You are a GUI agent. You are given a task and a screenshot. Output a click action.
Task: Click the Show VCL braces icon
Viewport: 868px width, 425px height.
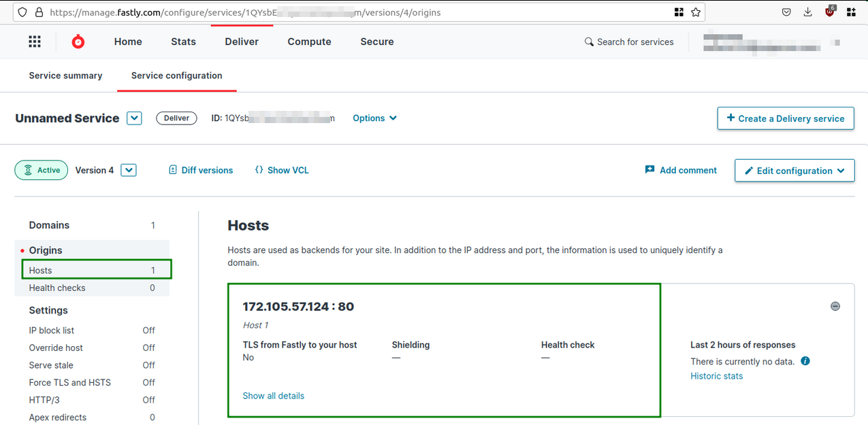pyautogui.click(x=258, y=169)
